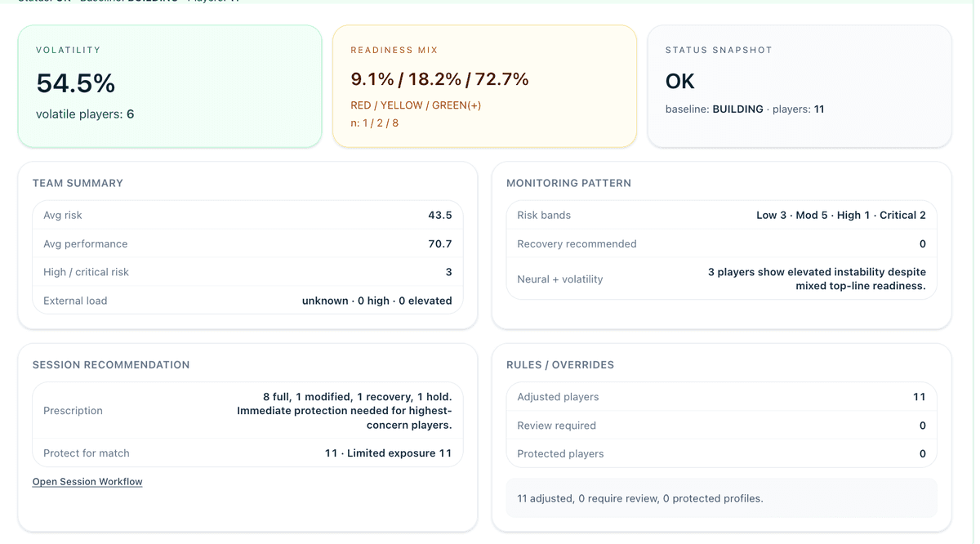Screen dimensions: 980x544
Task: Open Session Workflow link
Action: tap(87, 481)
